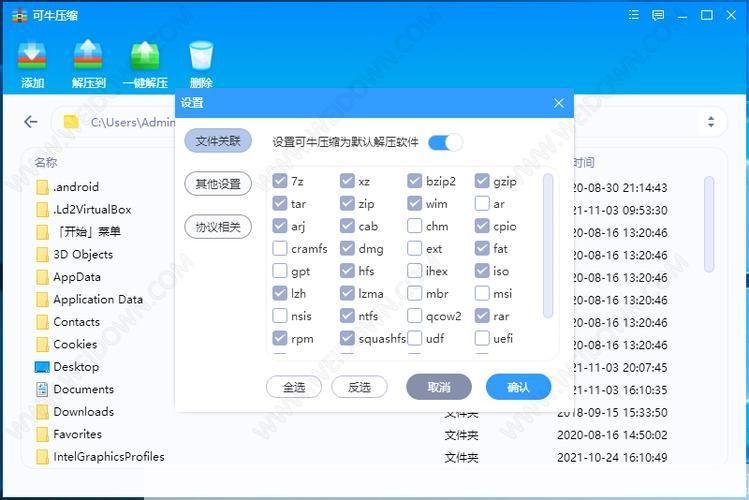749x500 pixels.
Task: Open the 其他设置 settings tab
Action: pyautogui.click(x=218, y=183)
